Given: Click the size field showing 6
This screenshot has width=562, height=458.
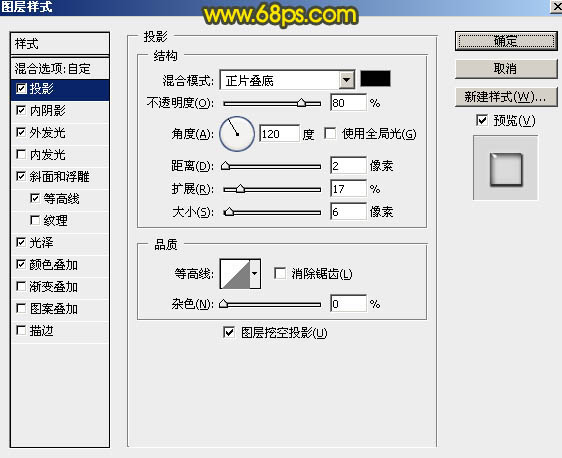Looking at the screenshot, I should pyautogui.click(x=348, y=212).
